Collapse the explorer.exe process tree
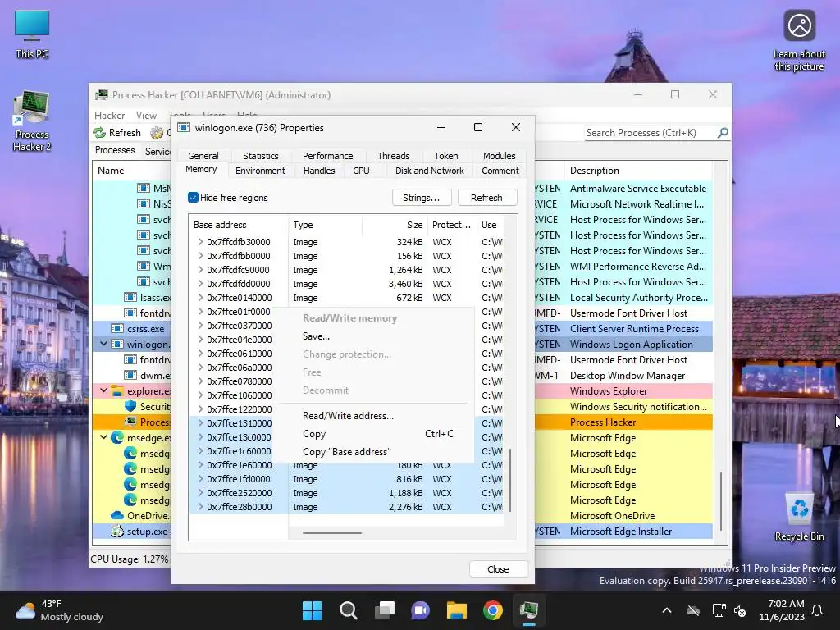 pos(104,391)
